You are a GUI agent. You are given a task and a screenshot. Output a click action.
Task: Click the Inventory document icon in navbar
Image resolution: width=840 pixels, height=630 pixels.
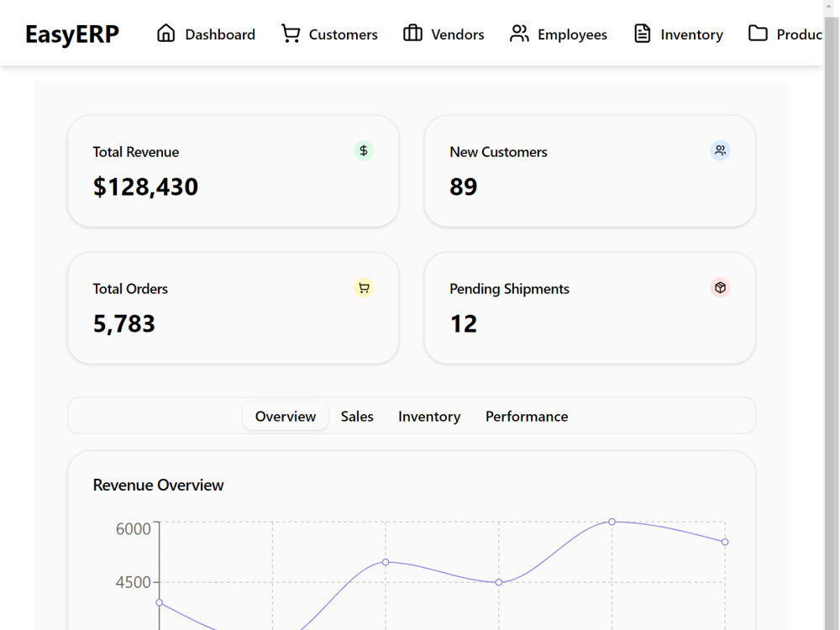tap(643, 34)
